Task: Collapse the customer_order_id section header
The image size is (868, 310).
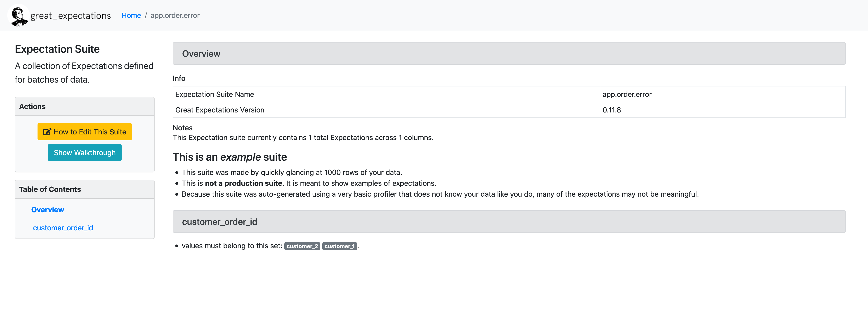Action: click(x=219, y=222)
